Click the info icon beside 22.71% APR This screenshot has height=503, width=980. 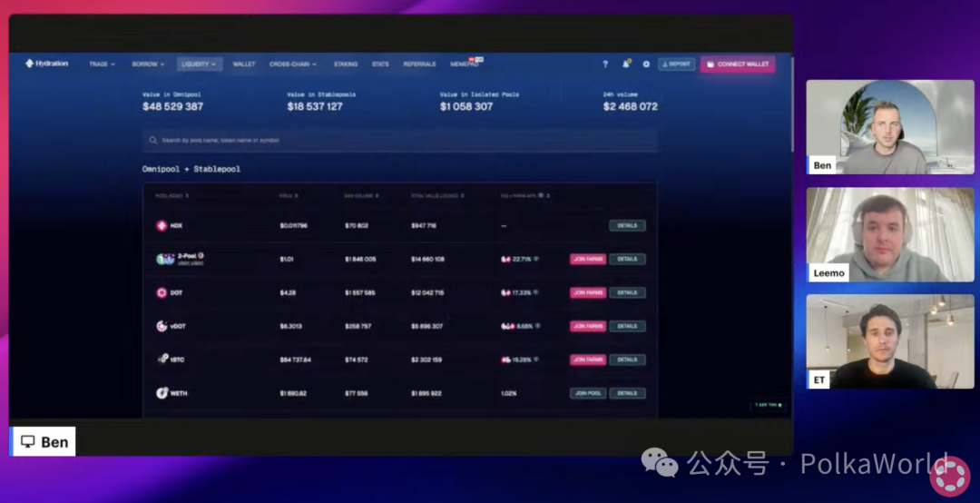coord(536,259)
